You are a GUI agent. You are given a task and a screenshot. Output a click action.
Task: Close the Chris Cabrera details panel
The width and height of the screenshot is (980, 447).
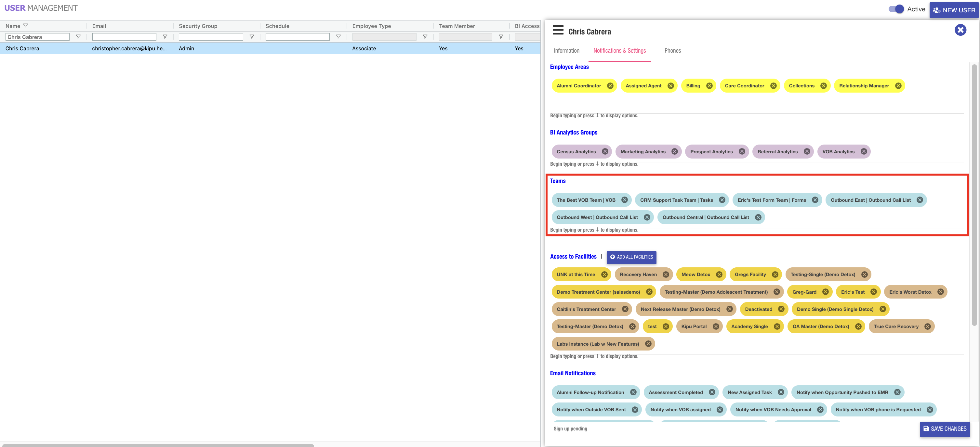960,30
